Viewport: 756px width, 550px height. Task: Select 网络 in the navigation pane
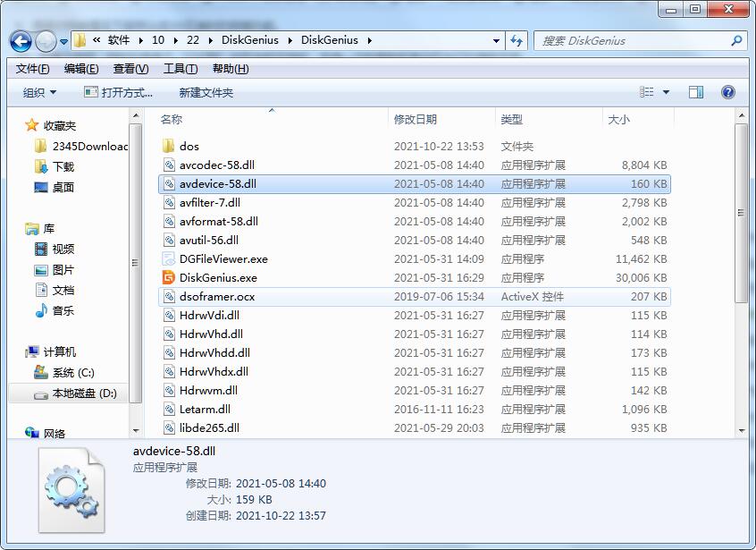45,433
